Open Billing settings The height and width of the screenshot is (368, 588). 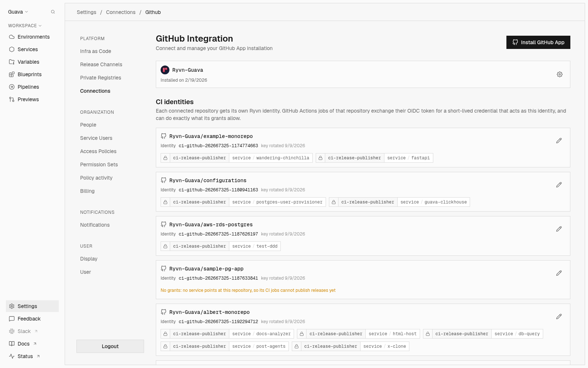click(x=87, y=191)
